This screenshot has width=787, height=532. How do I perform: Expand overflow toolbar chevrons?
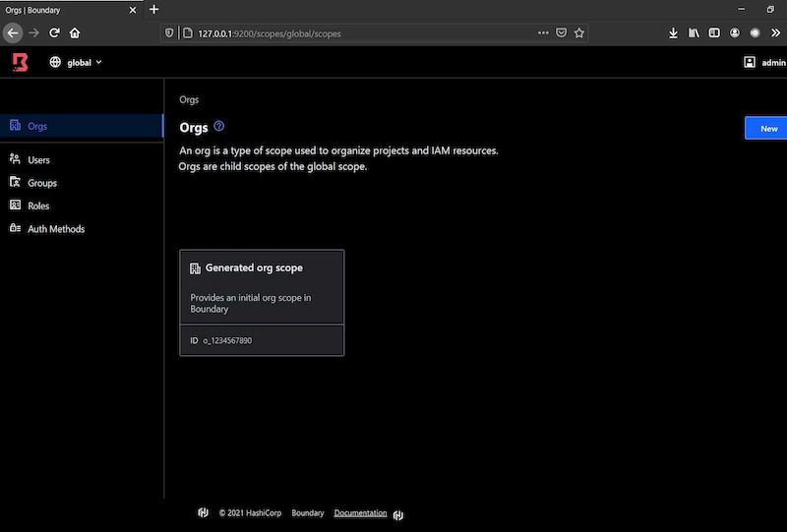(x=775, y=33)
